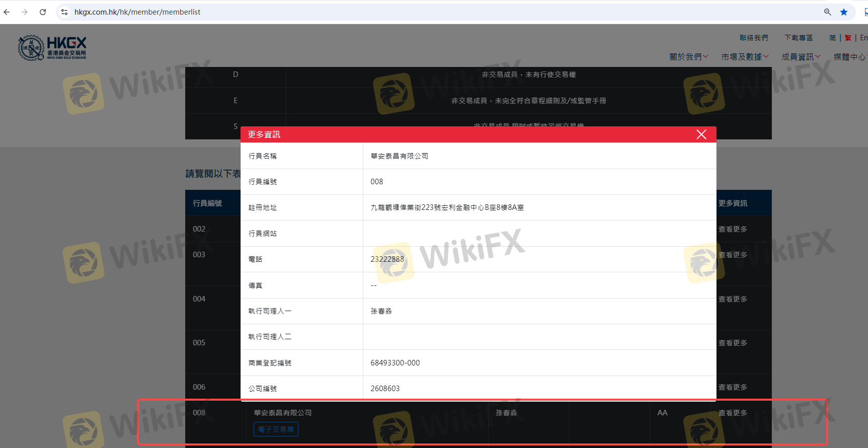
Task: Click the 電子交易商 tag button
Action: click(x=276, y=429)
